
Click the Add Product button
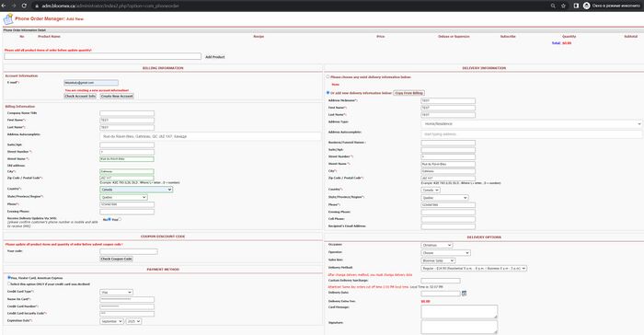pyautogui.click(x=214, y=57)
